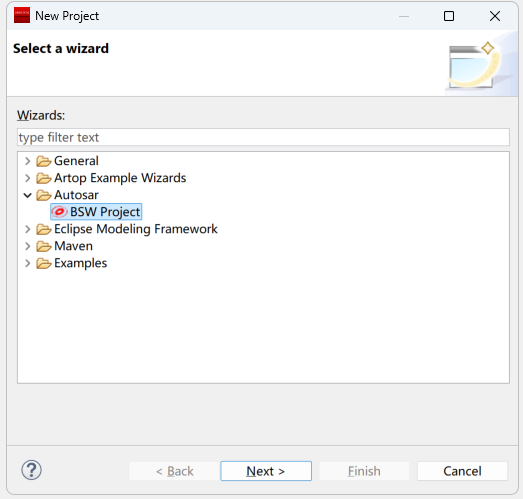Focus the type filter text field
The image size is (523, 499).
point(263,137)
